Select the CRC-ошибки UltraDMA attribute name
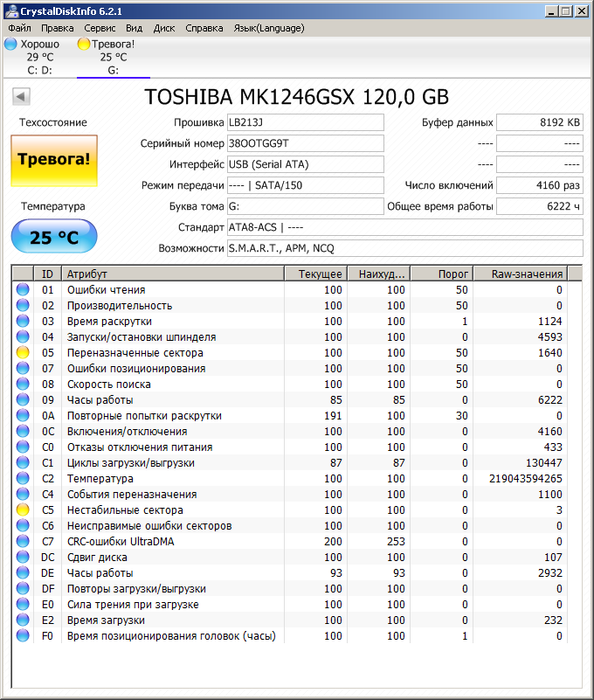This screenshot has width=594, height=700. coord(121,541)
